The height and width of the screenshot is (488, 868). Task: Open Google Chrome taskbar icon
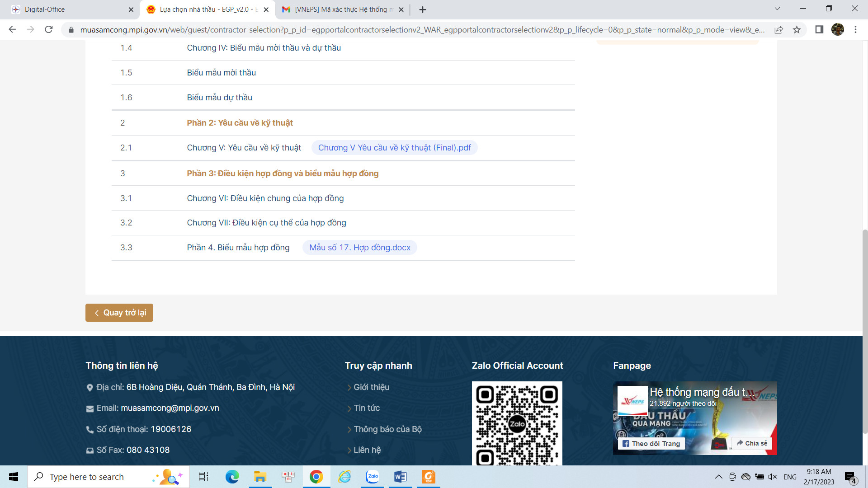(316, 477)
